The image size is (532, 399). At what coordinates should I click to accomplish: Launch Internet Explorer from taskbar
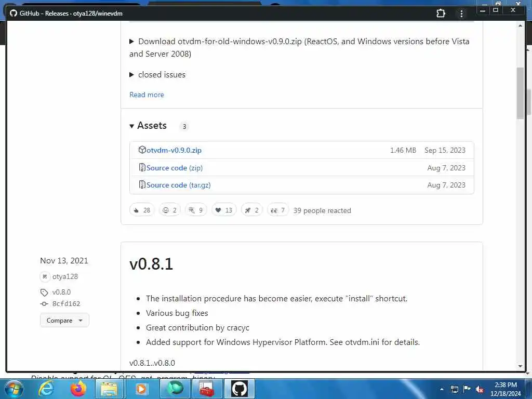(x=46, y=389)
